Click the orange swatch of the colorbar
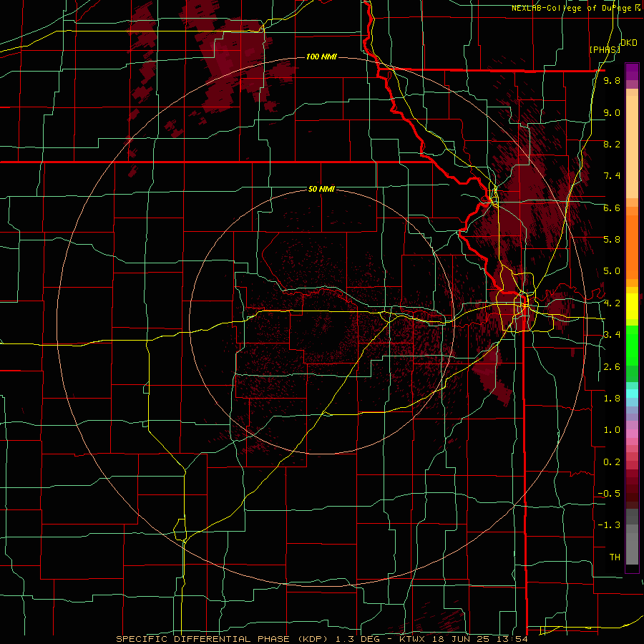The height and width of the screenshot is (644, 644). 632,243
